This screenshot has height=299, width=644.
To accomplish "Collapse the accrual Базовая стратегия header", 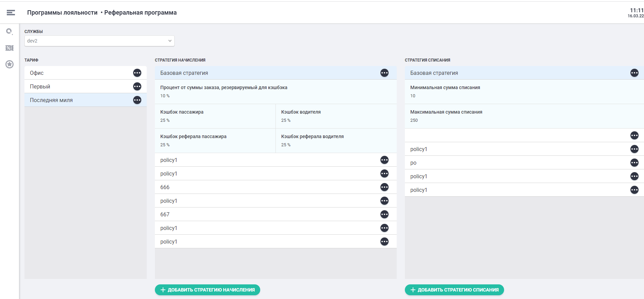I will click(x=265, y=73).
